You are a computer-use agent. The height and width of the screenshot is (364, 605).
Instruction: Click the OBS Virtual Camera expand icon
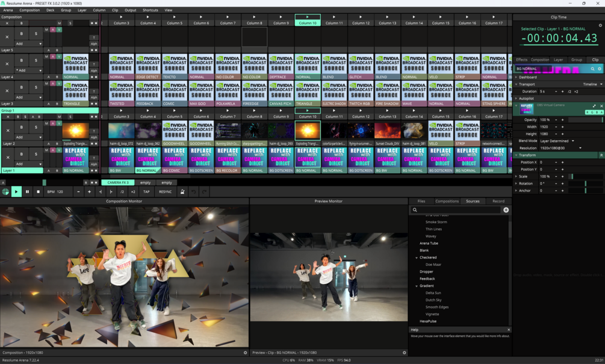point(594,106)
